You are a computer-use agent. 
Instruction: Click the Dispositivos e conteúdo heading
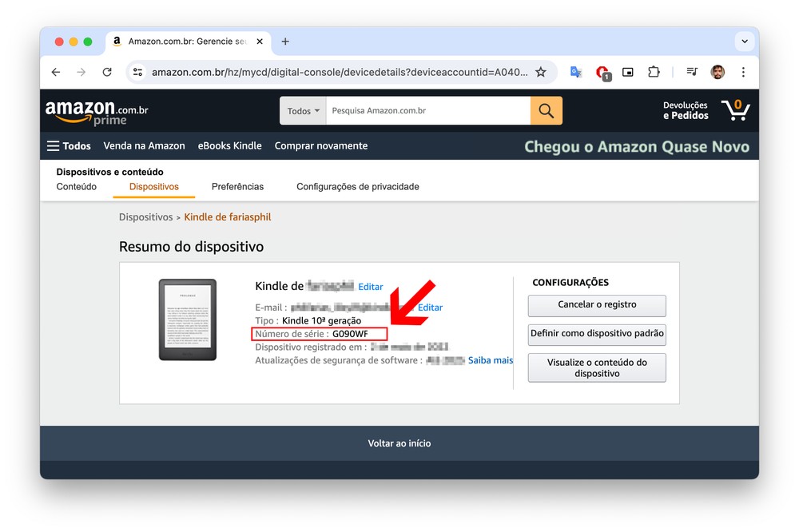coord(109,173)
